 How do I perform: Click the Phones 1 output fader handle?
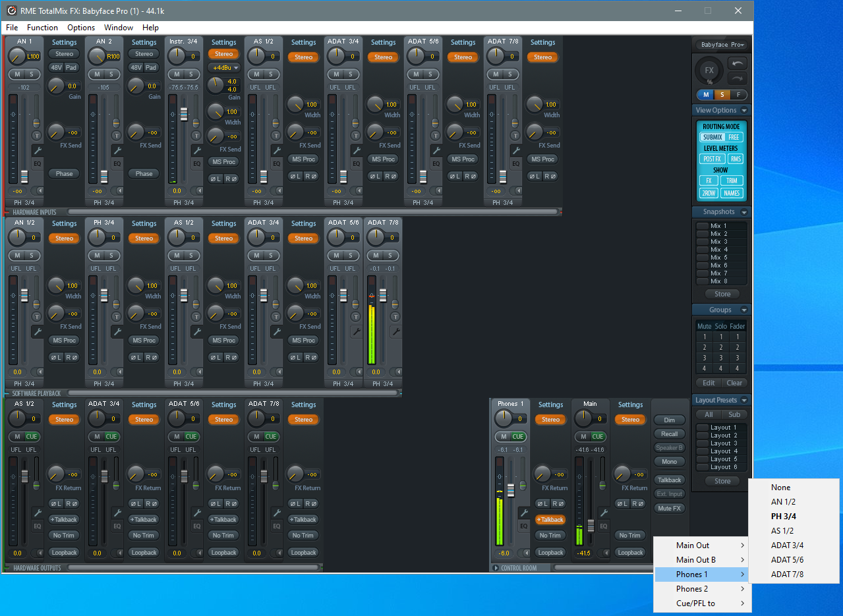pos(511,490)
